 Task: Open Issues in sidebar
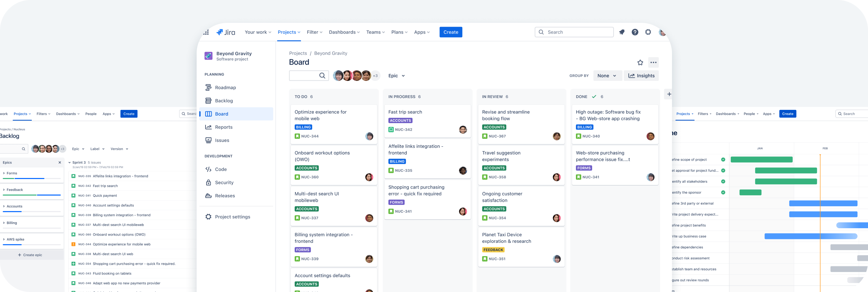(x=236, y=140)
